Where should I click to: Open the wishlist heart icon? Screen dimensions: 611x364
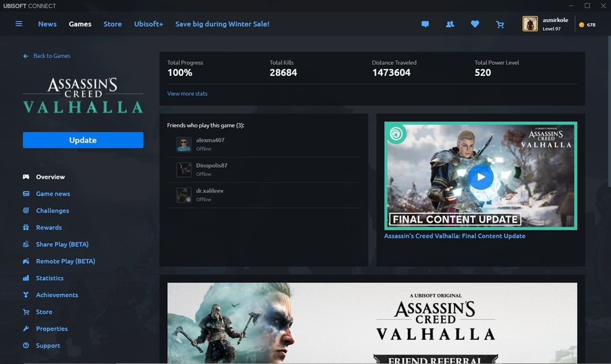coord(475,24)
